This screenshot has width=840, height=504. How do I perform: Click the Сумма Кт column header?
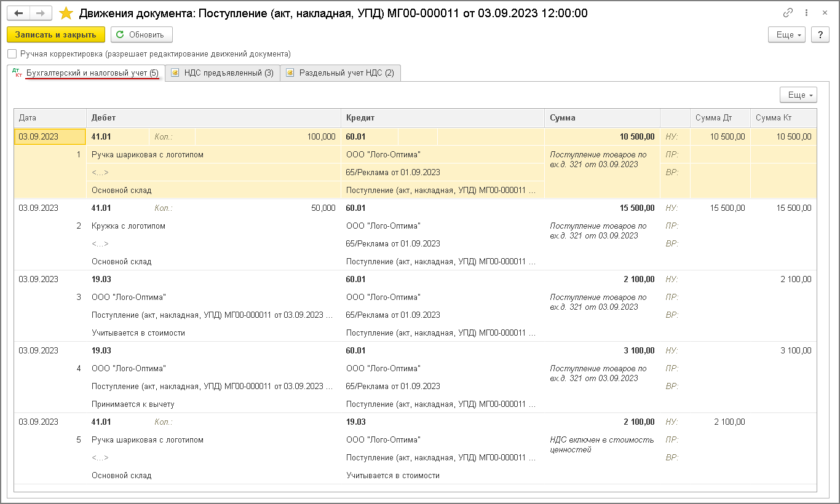pos(783,118)
